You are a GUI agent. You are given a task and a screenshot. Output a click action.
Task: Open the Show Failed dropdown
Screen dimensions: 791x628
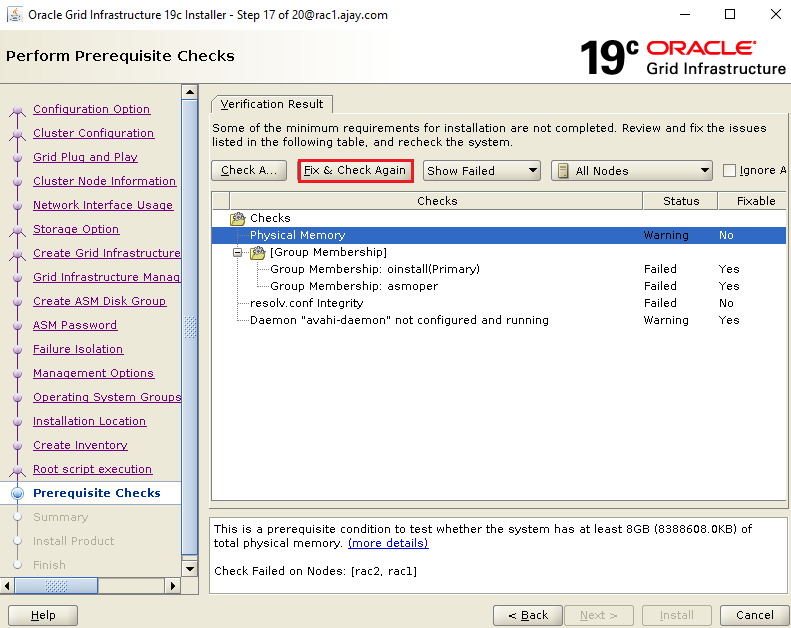coord(482,170)
